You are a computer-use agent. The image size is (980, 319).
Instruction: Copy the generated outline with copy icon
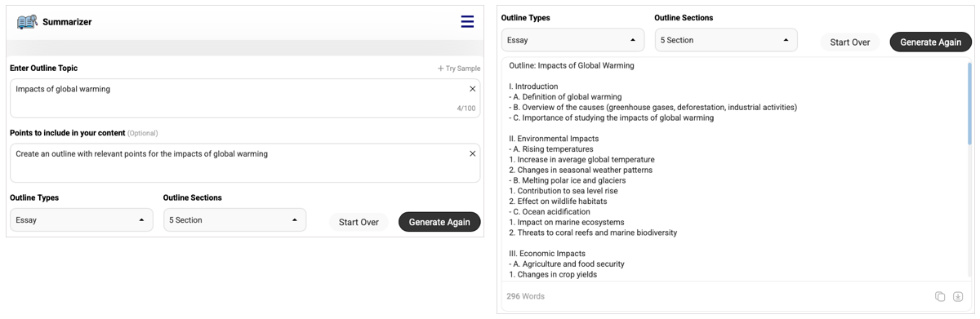coord(940,296)
